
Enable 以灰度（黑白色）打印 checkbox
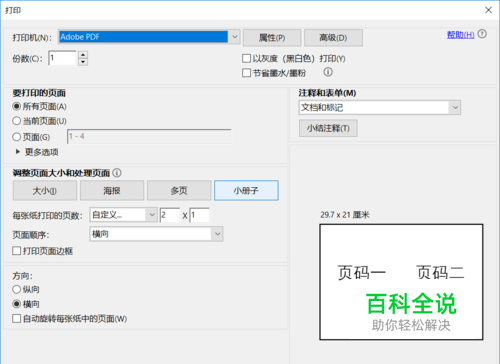(246, 59)
